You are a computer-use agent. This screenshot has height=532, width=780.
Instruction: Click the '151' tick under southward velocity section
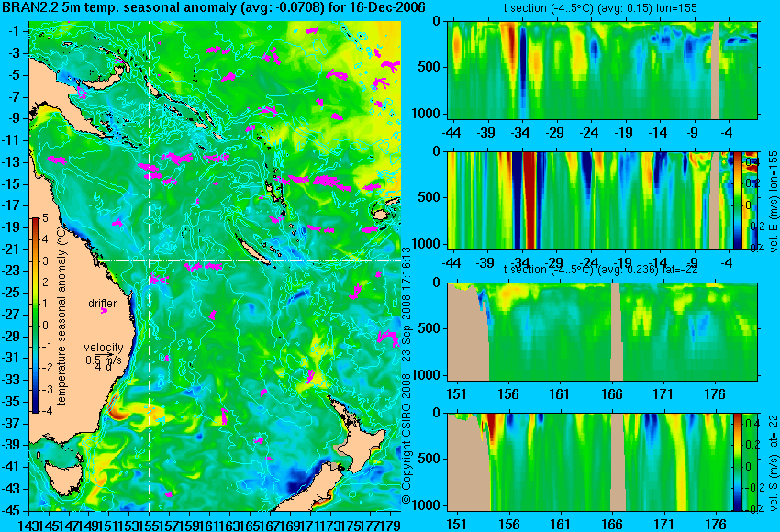pos(456,525)
